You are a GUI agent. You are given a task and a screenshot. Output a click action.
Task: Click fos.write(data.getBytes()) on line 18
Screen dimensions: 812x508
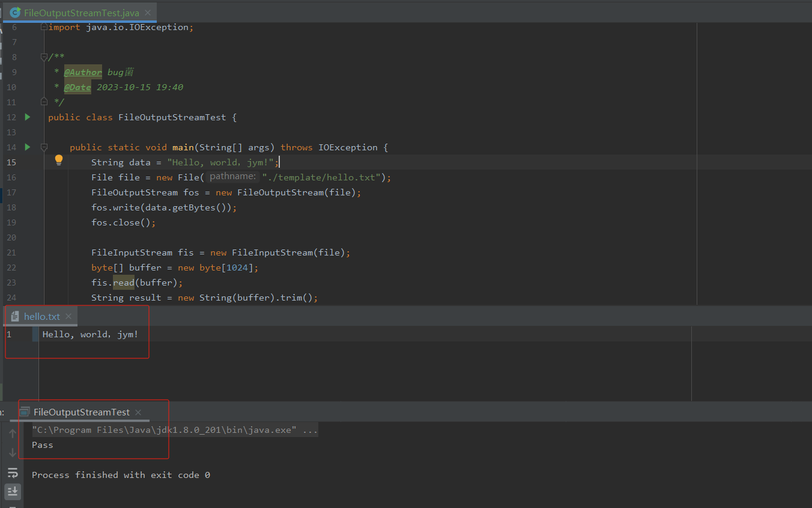(x=164, y=207)
